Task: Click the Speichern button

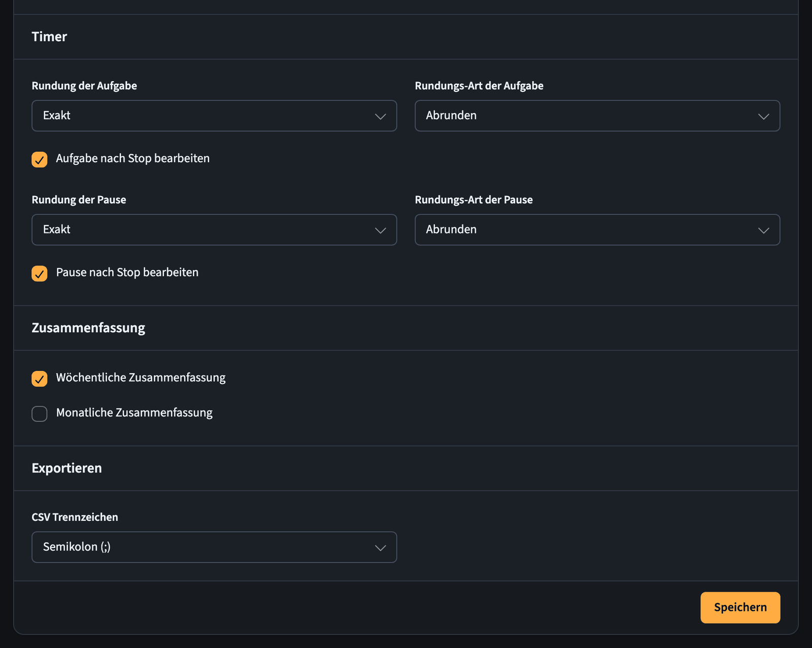Action: click(x=740, y=607)
